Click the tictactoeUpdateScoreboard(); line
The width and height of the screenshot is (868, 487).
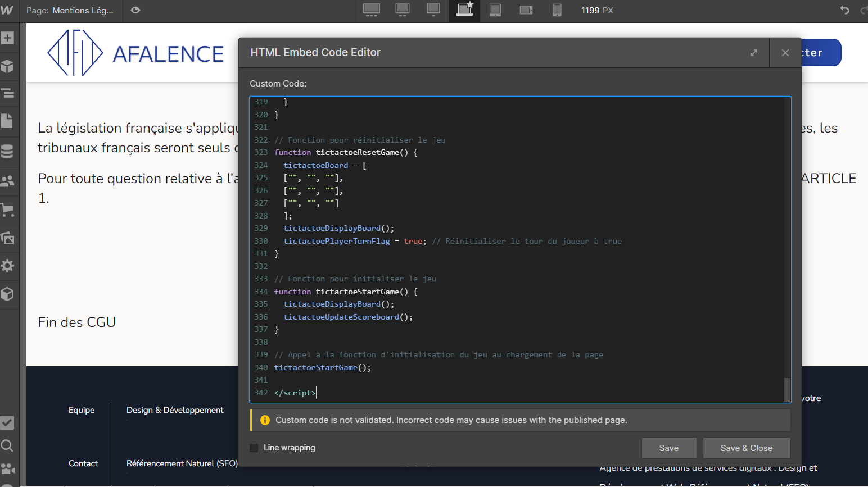pyautogui.click(x=348, y=317)
